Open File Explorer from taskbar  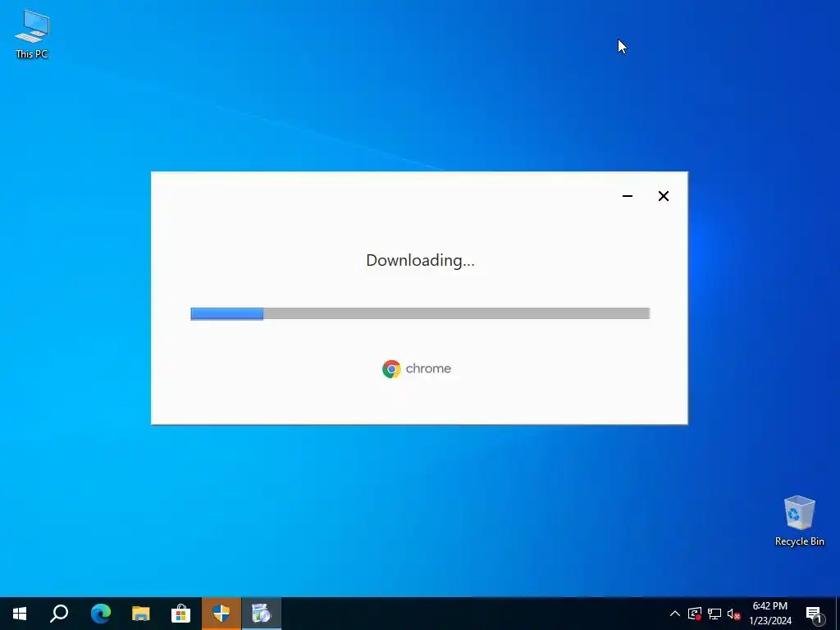coord(140,614)
